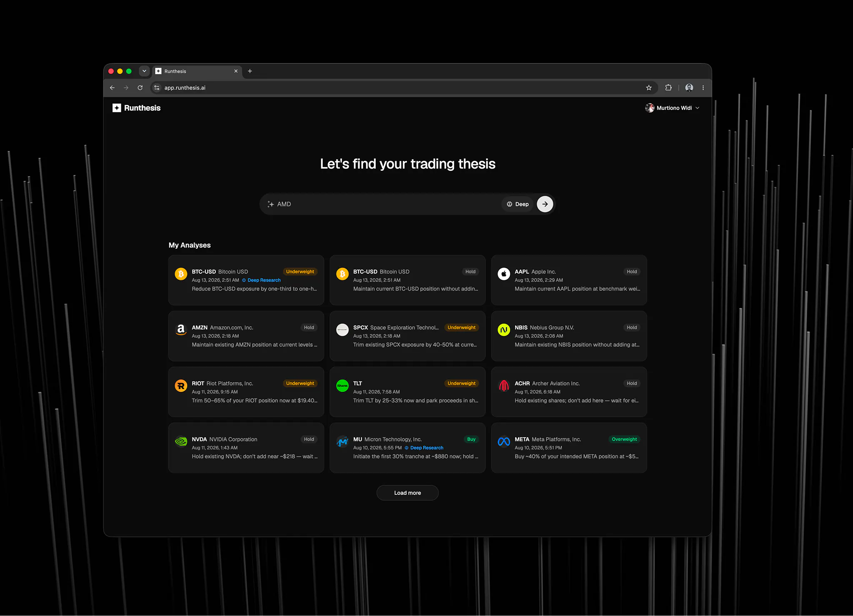This screenshot has width=853, height=616.
Task: Click the Nebius logo on NBIS card
Action: click(504, 330)
